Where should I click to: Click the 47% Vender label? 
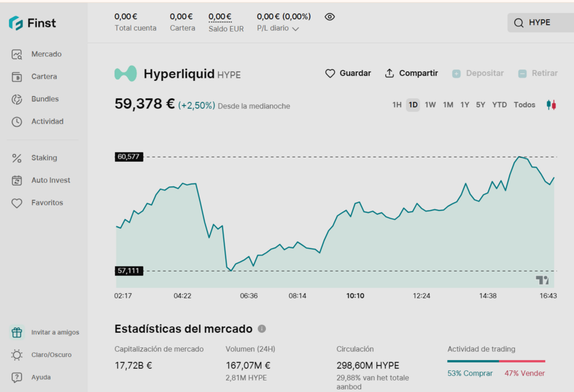pos(525,374)
